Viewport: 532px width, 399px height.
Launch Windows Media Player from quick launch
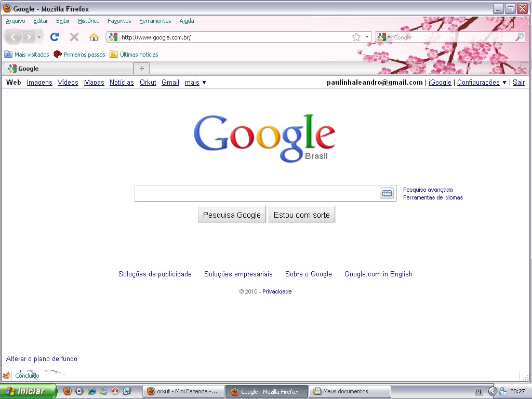click(x=79, y=391)
